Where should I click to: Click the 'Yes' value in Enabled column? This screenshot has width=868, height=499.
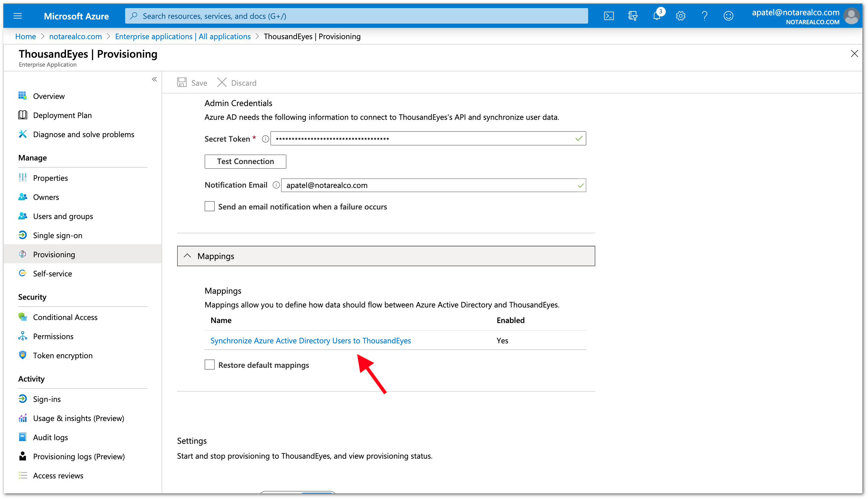point(502,341)
